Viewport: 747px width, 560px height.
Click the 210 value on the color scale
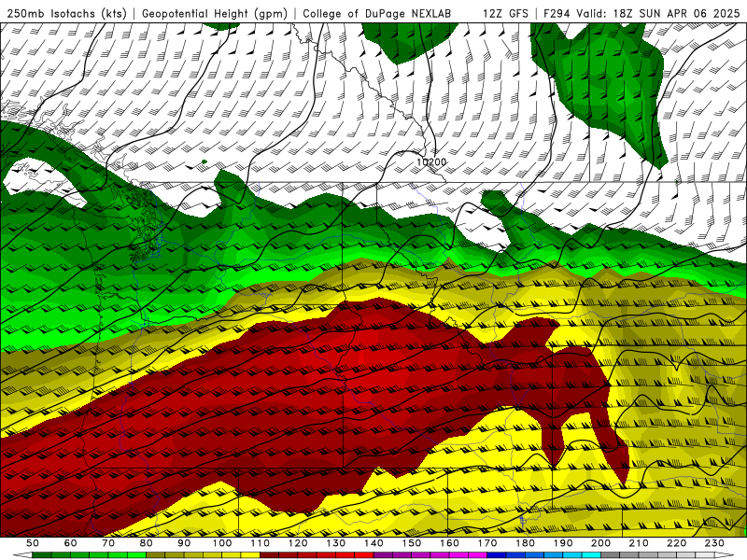(x=639, y=543)
